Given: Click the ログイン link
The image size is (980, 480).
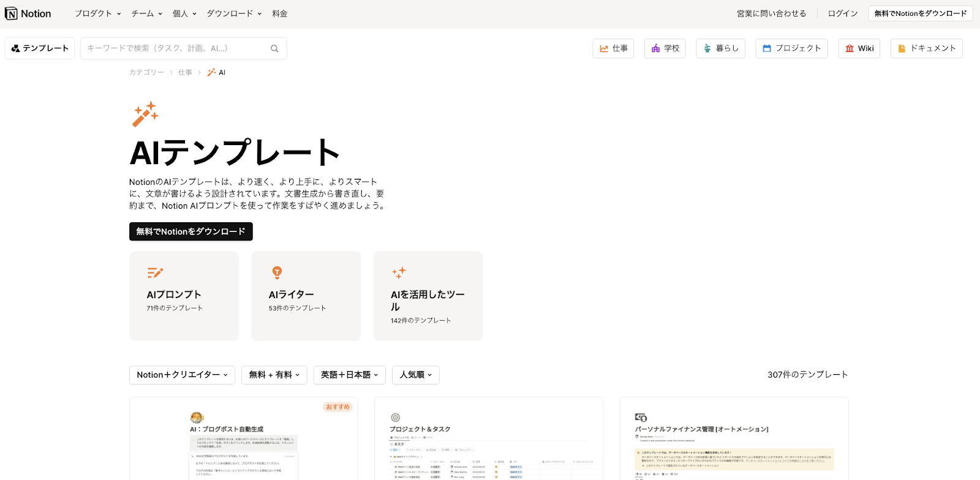Looking at the screenshot, I should tap(843, 13).
